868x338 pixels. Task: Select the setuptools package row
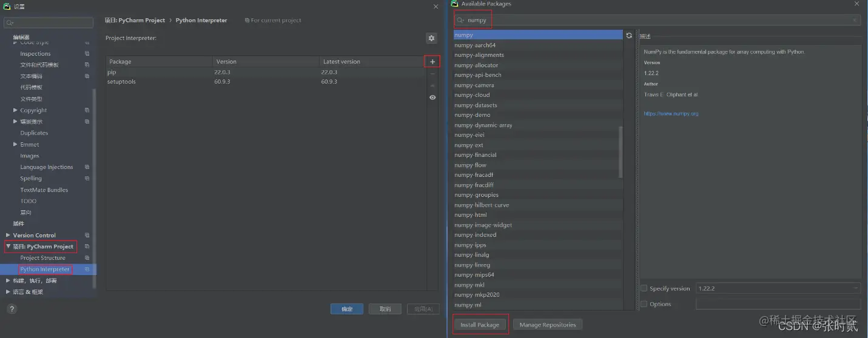[x=266, y=82]
